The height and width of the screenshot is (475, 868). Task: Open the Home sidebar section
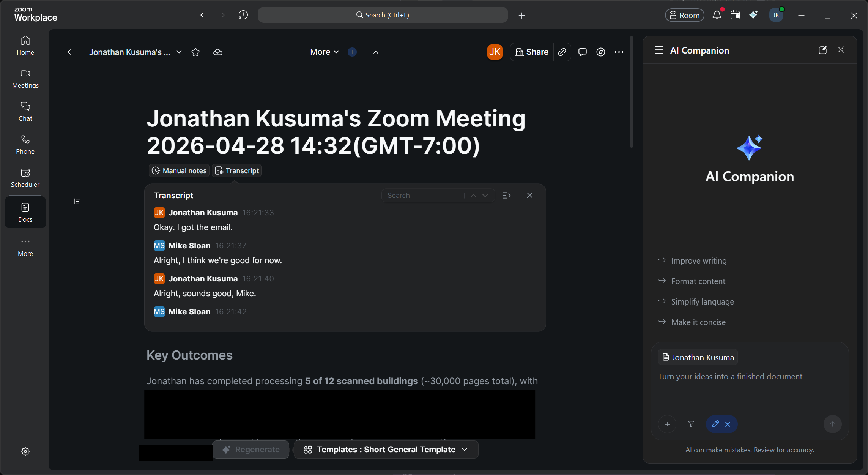pyautogui.click(x=25, y=45)
